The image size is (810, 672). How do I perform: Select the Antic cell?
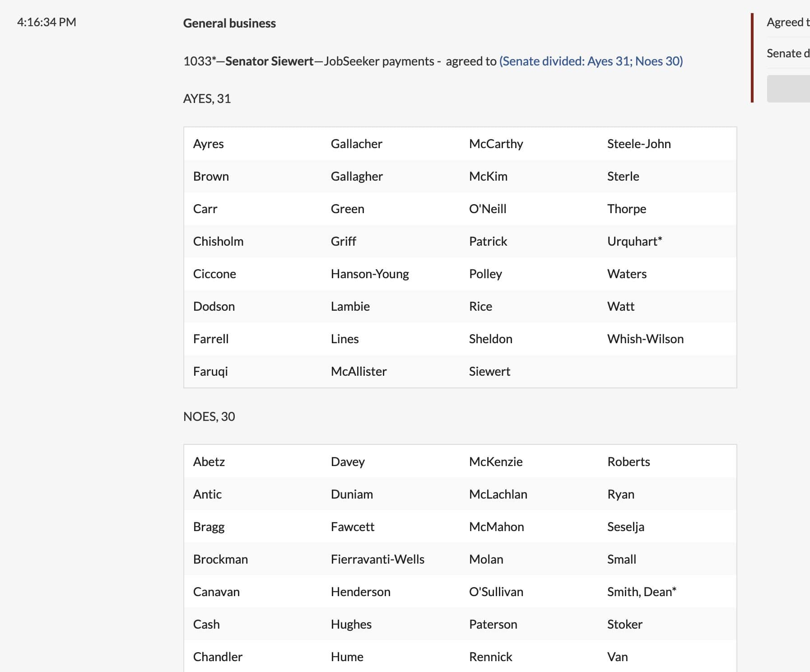[253, 494]
